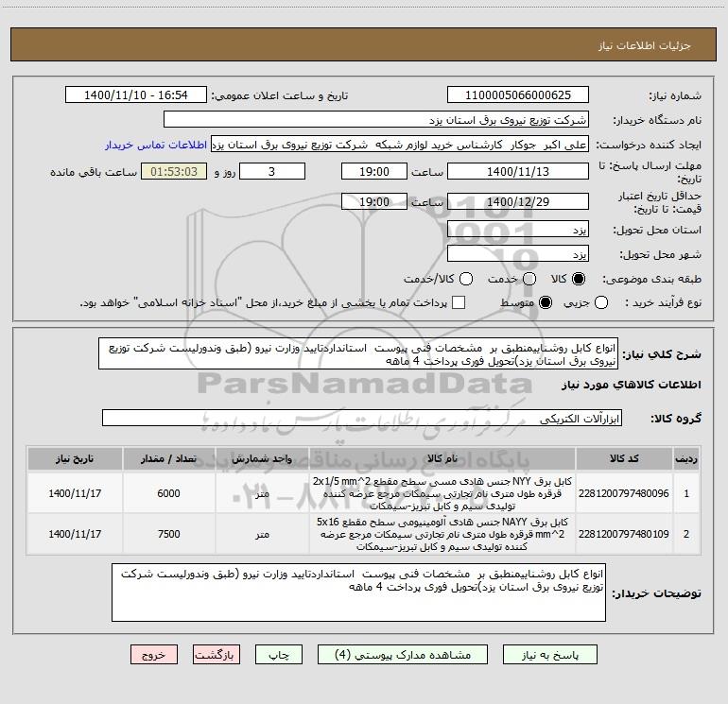Click the delivery city field یزد
Screen dimensions: 728x704
click(x=518, y=254)
